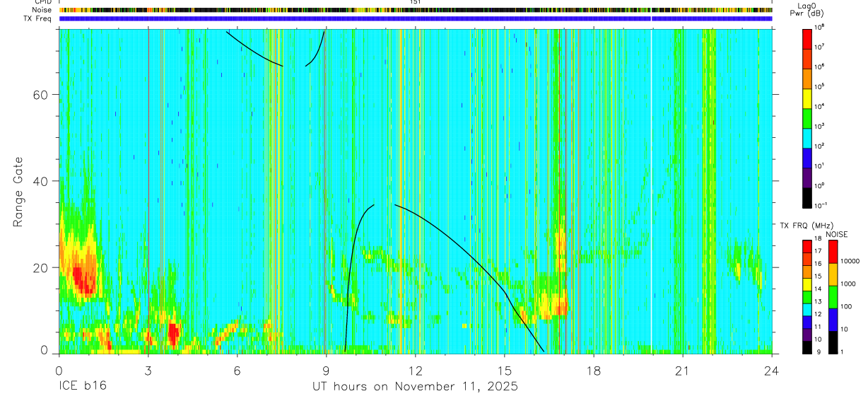Click the 'Range Gate' y-axis label
This screenshot has width=868, height=401.
(18, 192)
